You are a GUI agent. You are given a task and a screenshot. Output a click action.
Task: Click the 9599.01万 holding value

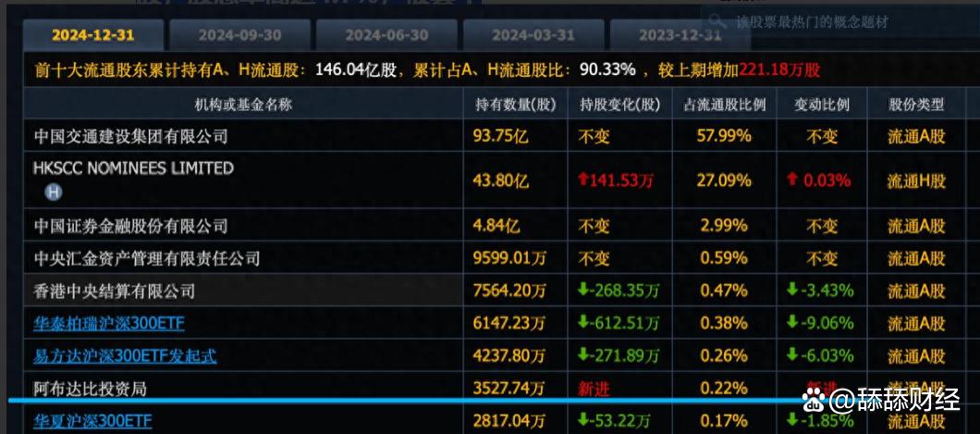pyautogui.click(x=508, y=258)
